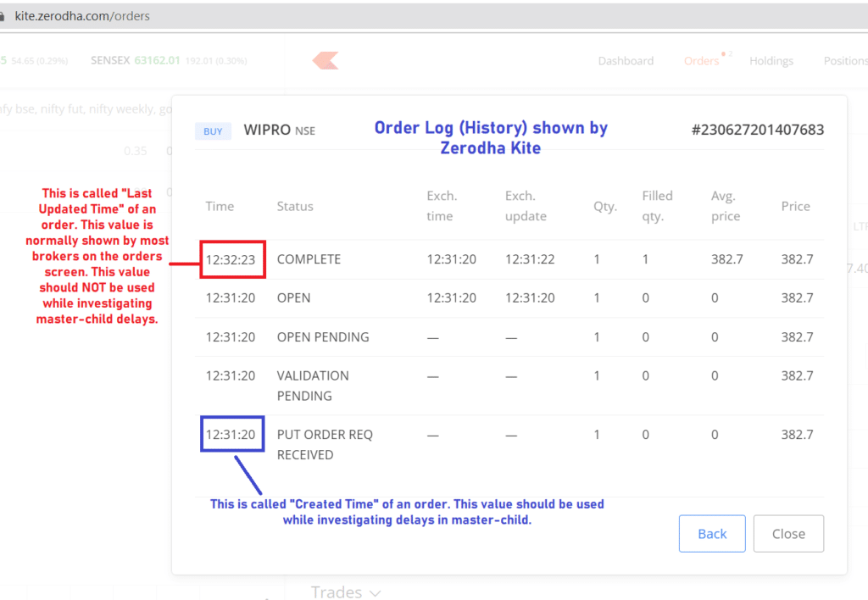Click the VALIDATION PENDING status cell

point(313,386)
